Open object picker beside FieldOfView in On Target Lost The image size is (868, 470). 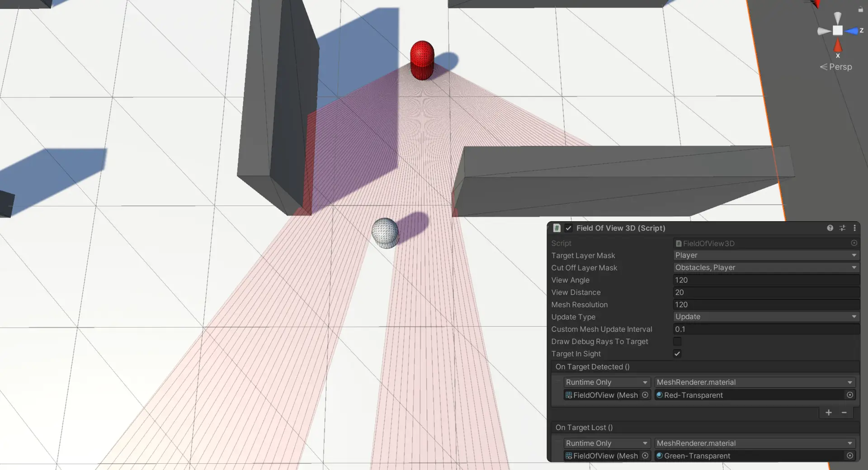pos(645,456)
